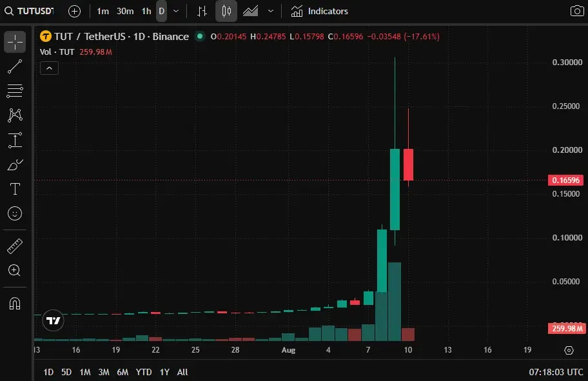Select the forecasting and measurement tool
This screenshot has height=381, width=588.
click(x=15, y=140)
